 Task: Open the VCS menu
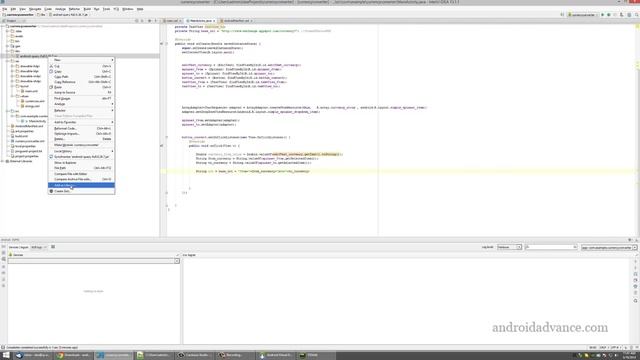pos(116,9)
